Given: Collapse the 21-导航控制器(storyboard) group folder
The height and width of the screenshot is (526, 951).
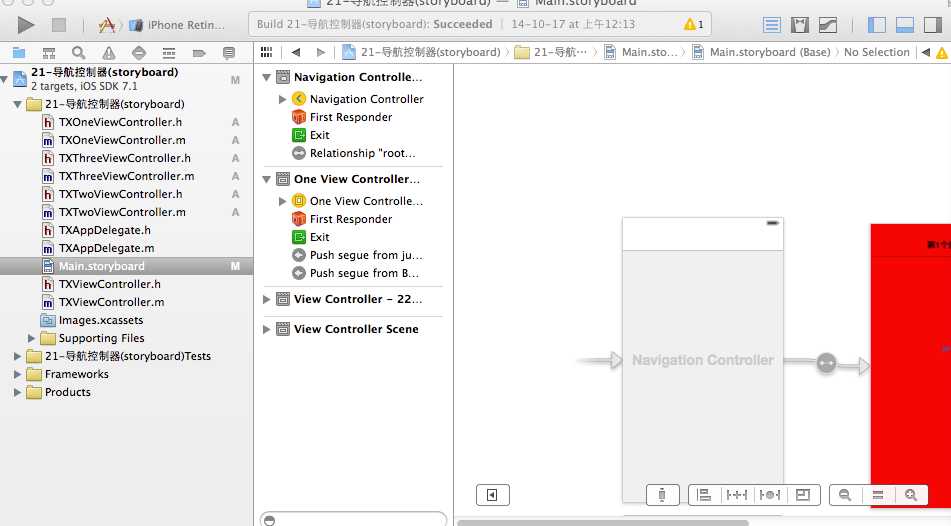Looking at the screenshot, I should (18, 104).
